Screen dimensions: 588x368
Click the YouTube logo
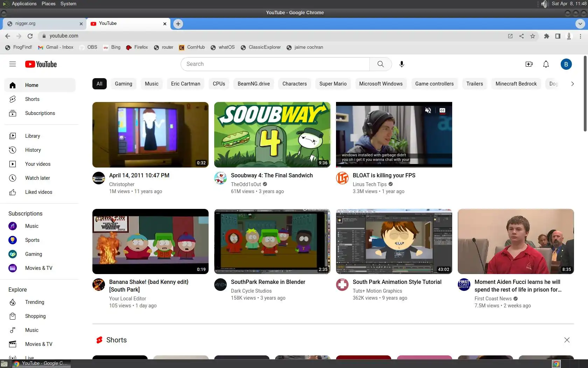pos(41,64)
